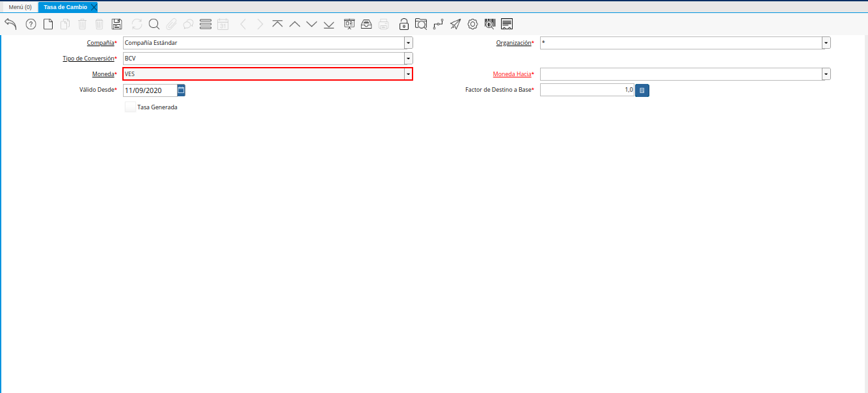Open the Product Info barcode icon
The height and width of the screenshot is (393, 868).
tap(490, 24)
